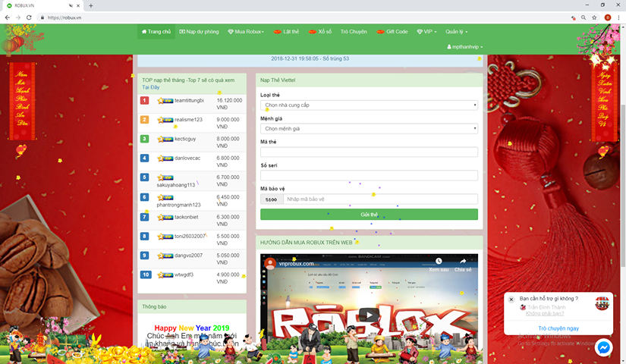
Task: Click the VIP badge beside taokonbiet
Action: 165,217
